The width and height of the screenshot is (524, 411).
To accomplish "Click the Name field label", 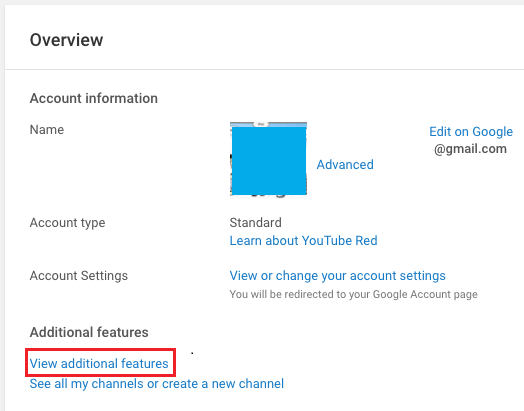I will (x=47, y=130).
